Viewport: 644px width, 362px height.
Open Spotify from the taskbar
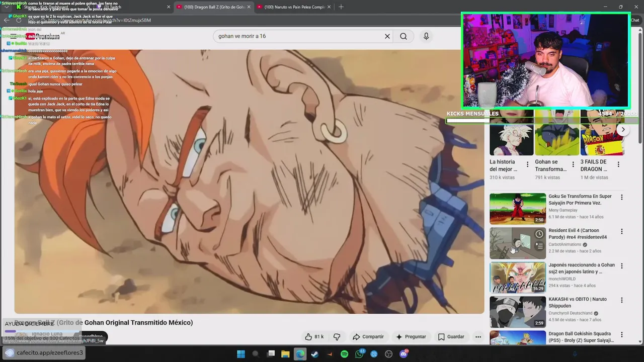pos(345,354)
